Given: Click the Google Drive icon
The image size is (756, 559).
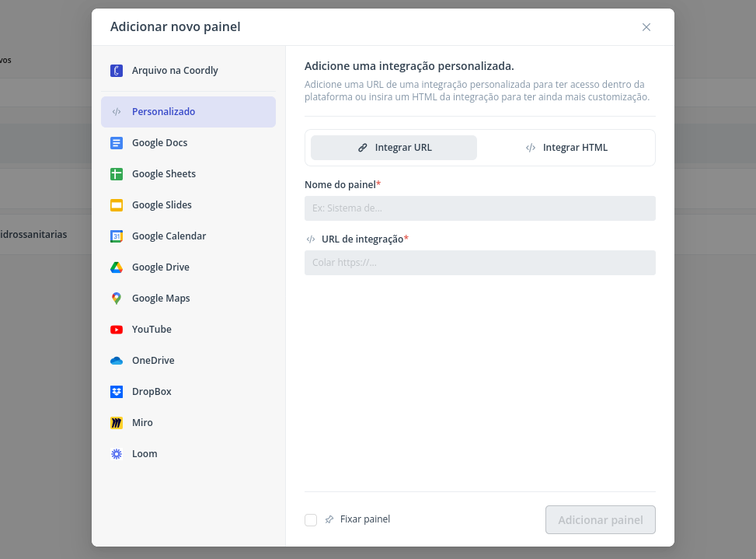Looking at the screenshot, I should coord(117,267).
